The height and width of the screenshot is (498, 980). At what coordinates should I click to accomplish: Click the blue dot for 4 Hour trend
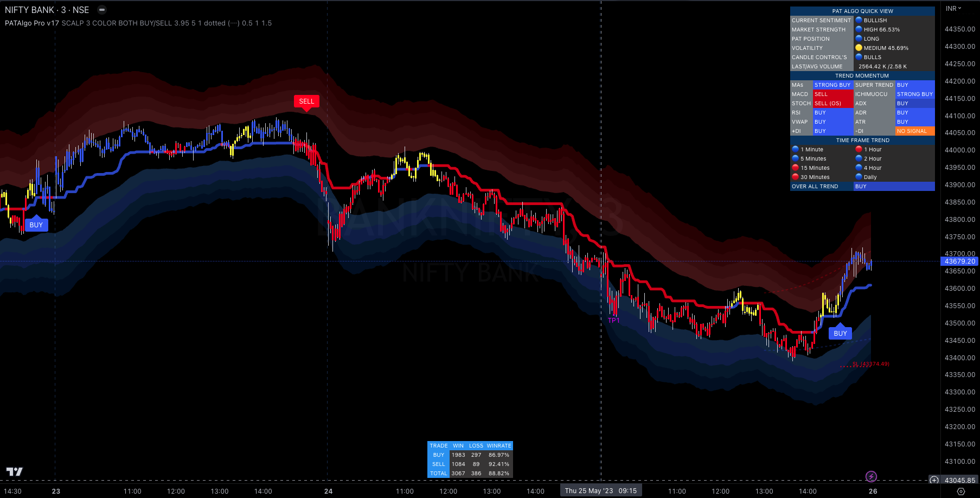tap(859, 168)
